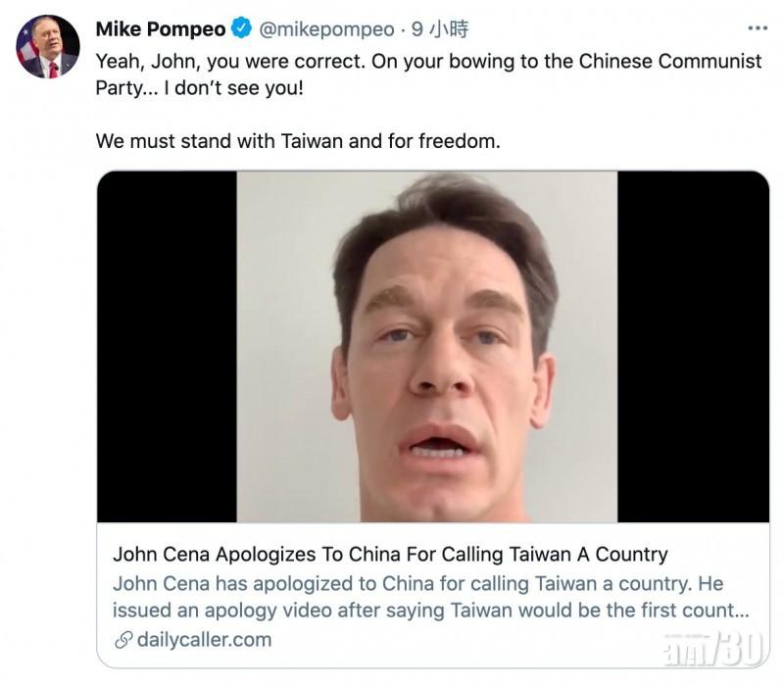This screenshot has height=685, width=784.
Task: Visit the dailycaller.com source link
Action: tap(204, 640)
